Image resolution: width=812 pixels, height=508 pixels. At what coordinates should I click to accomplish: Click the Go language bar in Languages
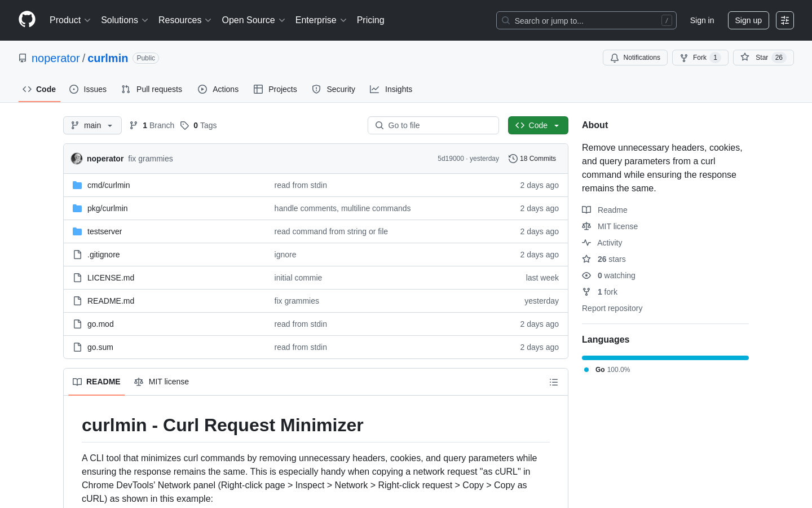coord(665,358)
